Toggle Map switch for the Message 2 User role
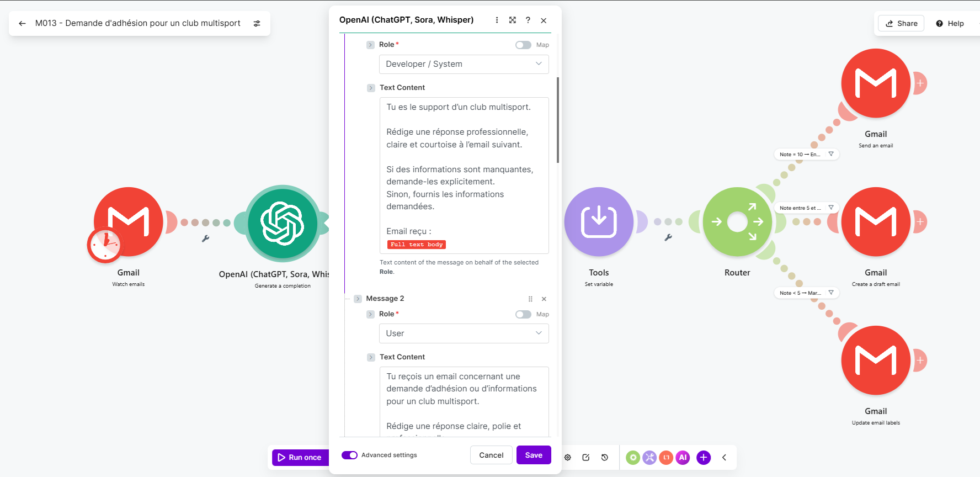The image size is (980, 477). 523,314
